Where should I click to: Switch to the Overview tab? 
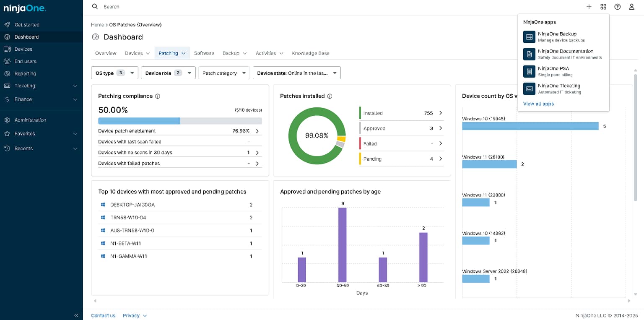click(106, 53)
